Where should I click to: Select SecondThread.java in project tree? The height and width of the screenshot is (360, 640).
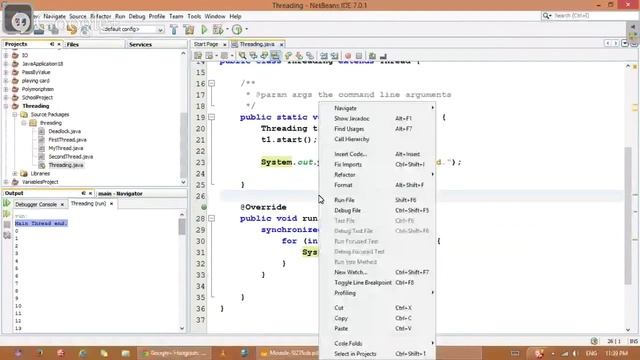71,157
